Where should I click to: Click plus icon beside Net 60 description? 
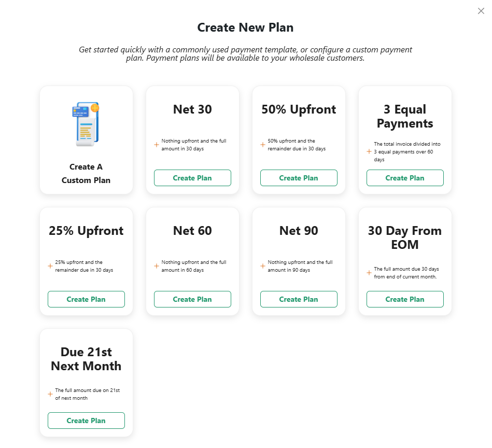click(x=156, y=266)
